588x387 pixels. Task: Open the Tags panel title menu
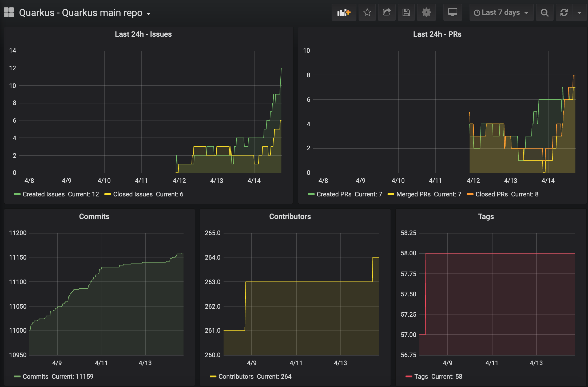(x=486, y=216)
